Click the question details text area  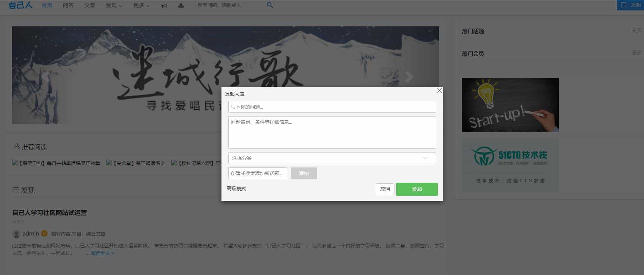click(332, 132)
